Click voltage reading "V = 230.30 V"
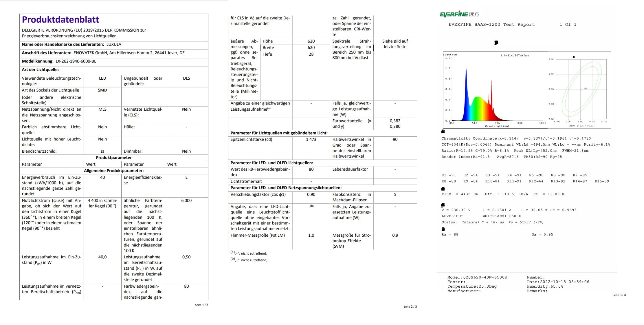Image resolution: width=644 pixels, height=325 pixels. pos(456,210)
